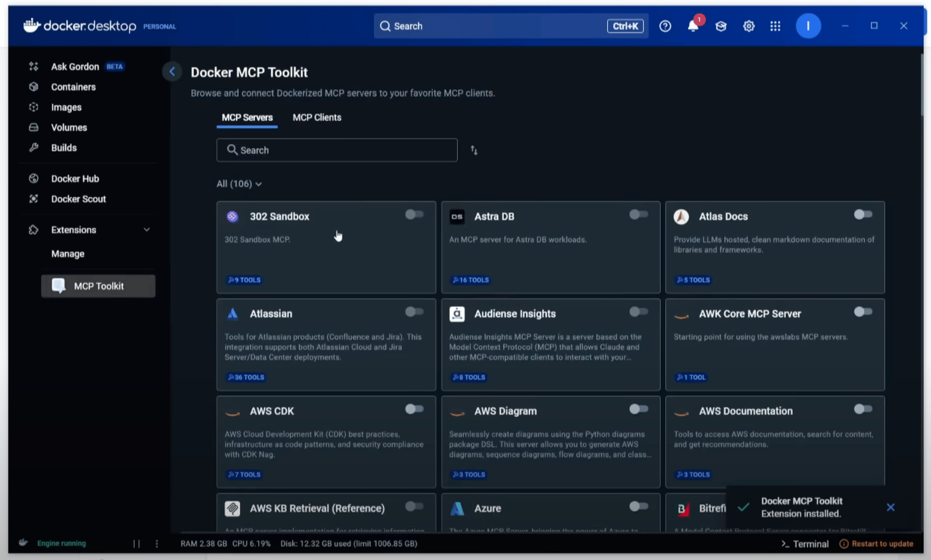931x560 pixels.
Task: Enable the Atlassian server toggle
Action: point(414,312)
